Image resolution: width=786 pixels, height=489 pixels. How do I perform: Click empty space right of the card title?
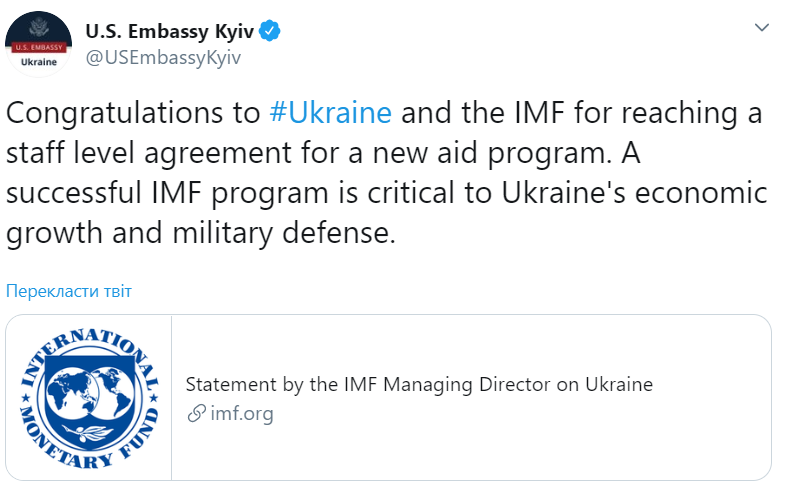(x=710, y=384)
